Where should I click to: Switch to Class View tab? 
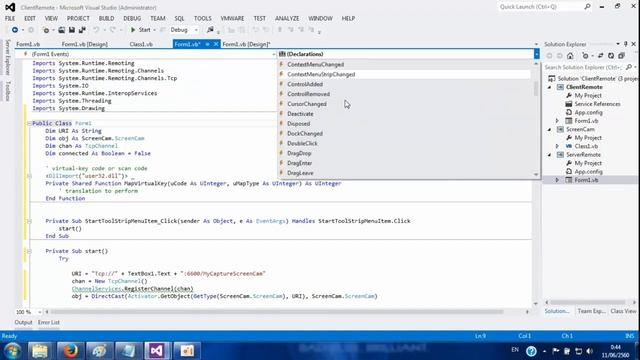tap(623, 311)
